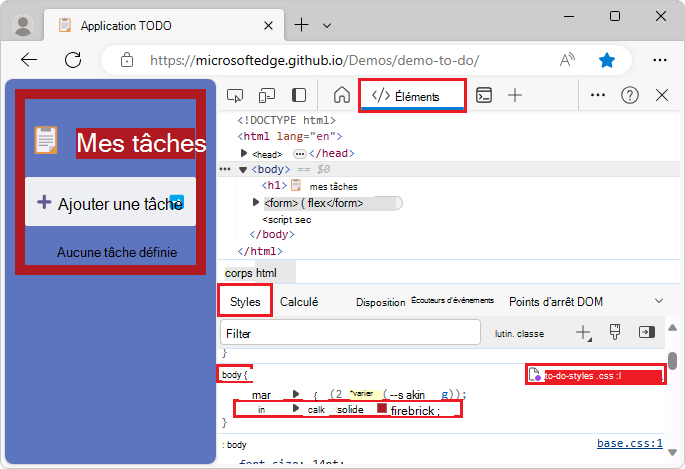Show more Styles pane tabs chevron
Screen dimensions: 685x469
pos(659,300)
